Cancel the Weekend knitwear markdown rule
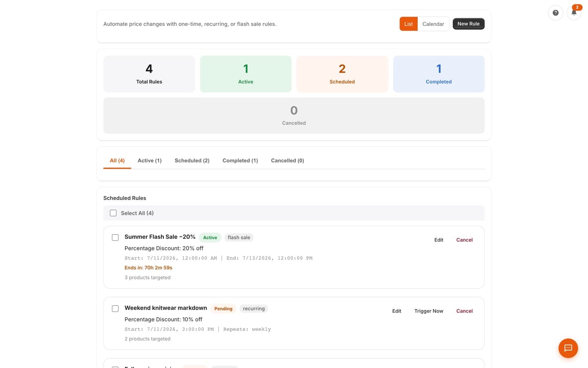The height and width of the screenshot is (368, 588). (x=464, y=311)
